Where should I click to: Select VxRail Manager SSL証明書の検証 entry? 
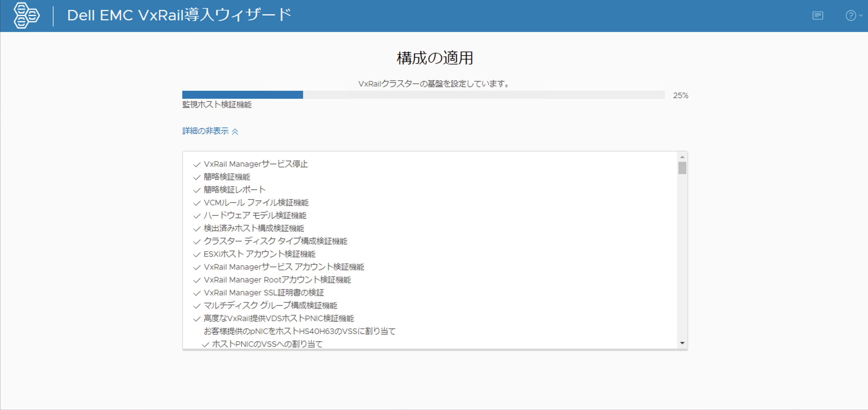click(x=263, y=293)
